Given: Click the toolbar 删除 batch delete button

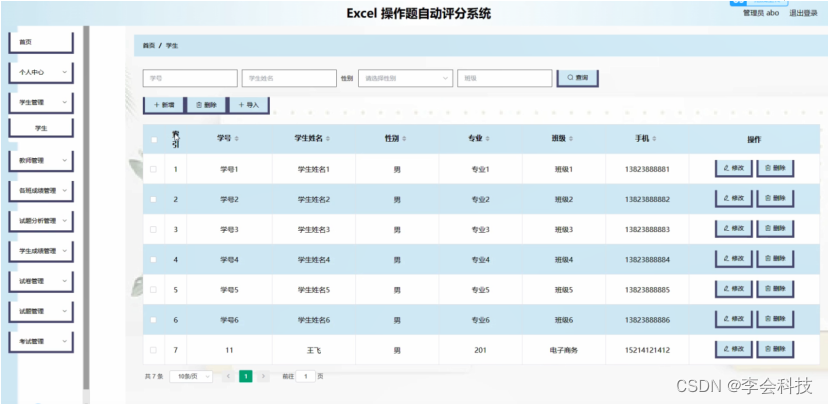Looking at the screenshot, I should [x=206, y=105].
